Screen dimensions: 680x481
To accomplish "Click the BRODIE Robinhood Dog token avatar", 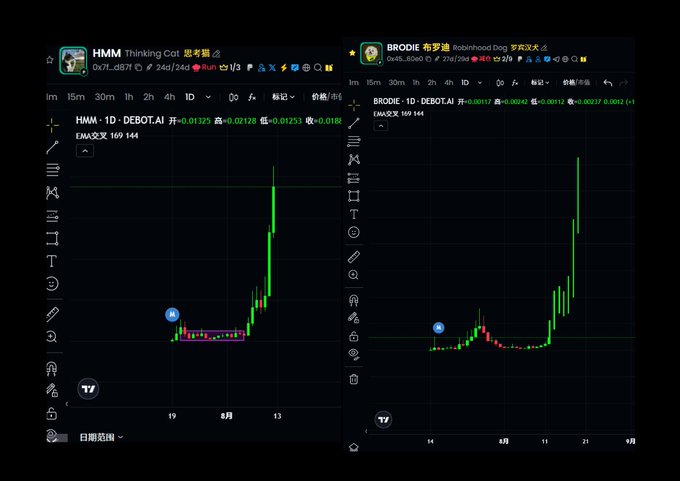I will point(371,53).
